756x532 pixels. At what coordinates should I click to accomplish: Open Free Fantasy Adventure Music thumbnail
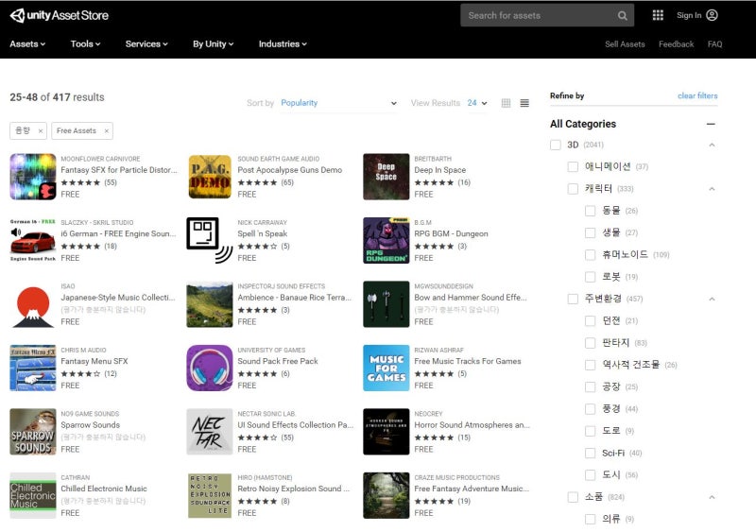pyautogui.click(x=387, y=495)
